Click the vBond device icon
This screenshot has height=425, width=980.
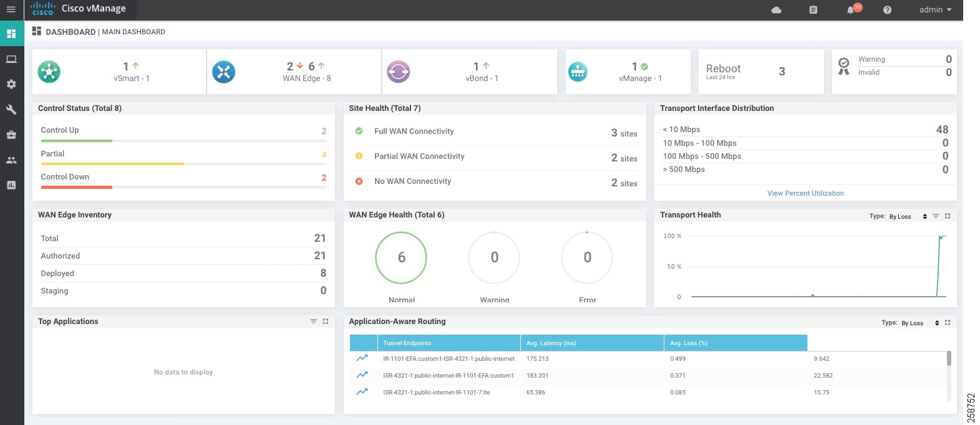pos(399,72)
